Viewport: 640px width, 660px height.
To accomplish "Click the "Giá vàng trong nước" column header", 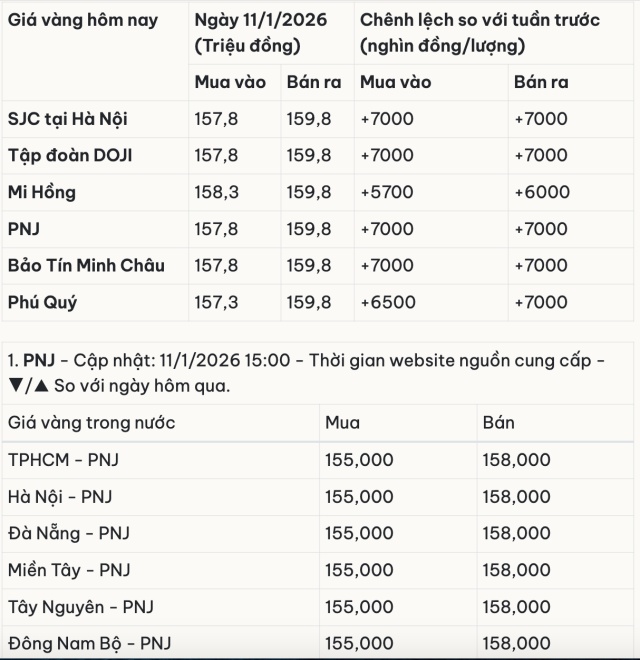I will pyautogui.click(x=92, y=423).
